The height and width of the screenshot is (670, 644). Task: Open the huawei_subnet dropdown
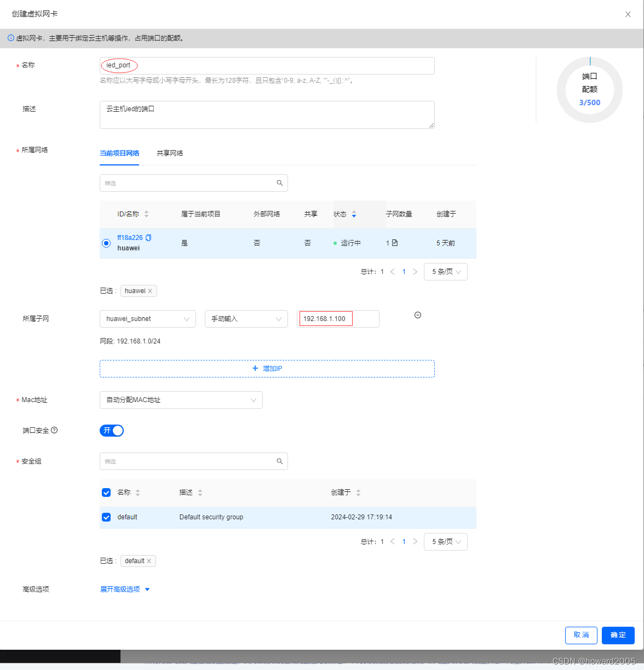point(148,319)
